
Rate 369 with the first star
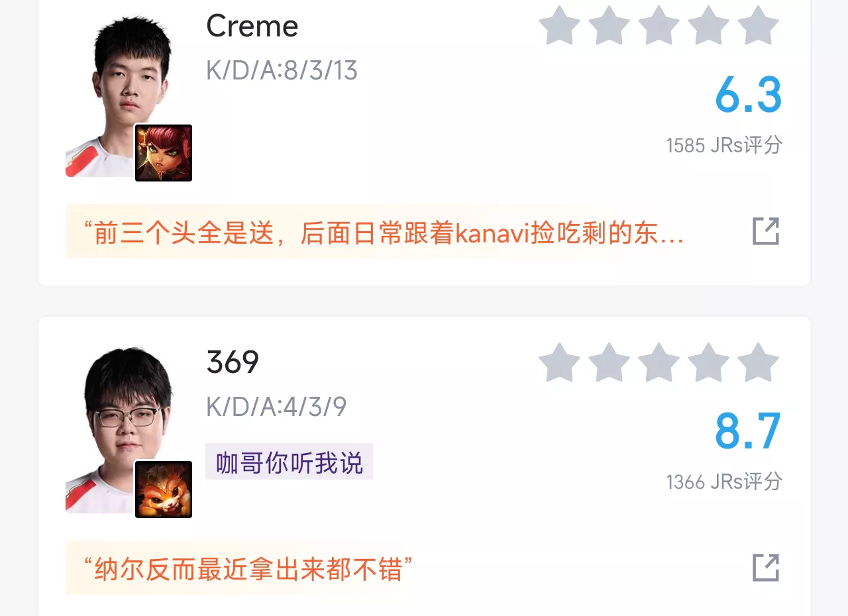pos(559,362)
